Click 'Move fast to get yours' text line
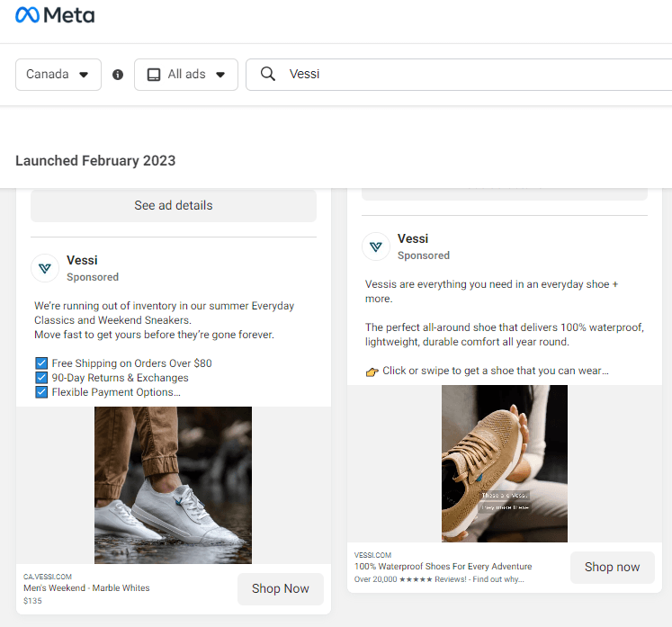The height and width of the screenshot is (627, 672). pos(155,335)
